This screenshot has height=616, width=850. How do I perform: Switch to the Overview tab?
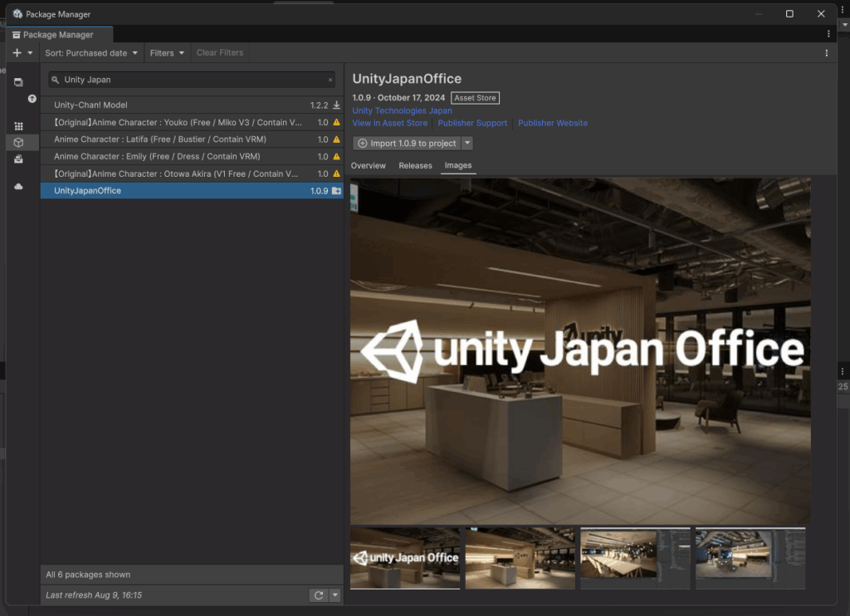368,165
